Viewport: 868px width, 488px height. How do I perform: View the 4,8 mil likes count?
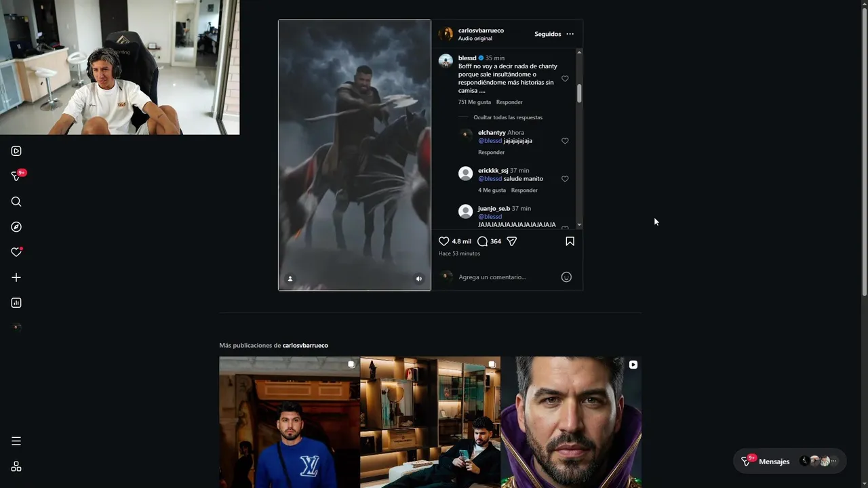[x=461, y=241]
